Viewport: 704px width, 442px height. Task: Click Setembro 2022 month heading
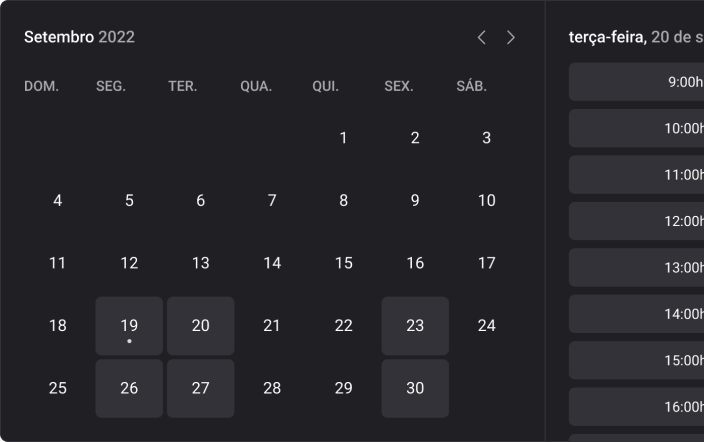pyautogui.click(x=79, y=37)
